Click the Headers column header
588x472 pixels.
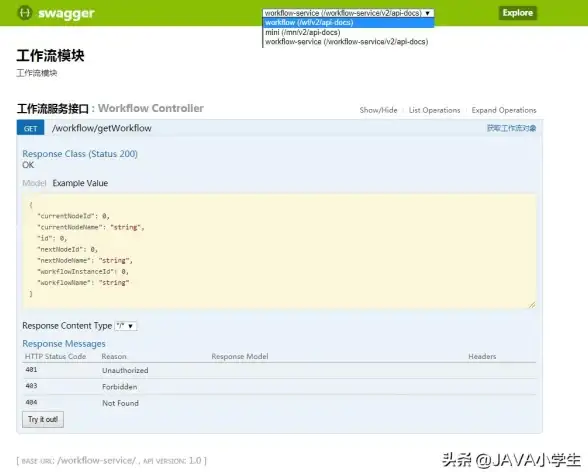pyautogui.click(x=482, y=357)
